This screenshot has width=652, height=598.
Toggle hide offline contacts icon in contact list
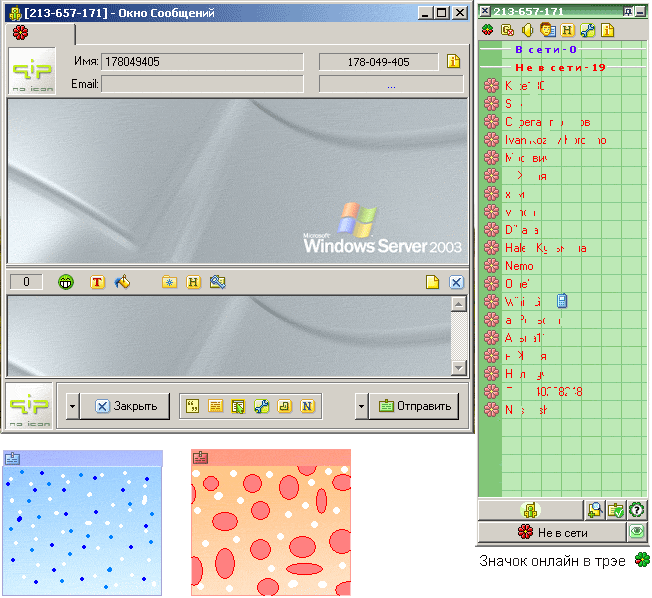[507, 30]
